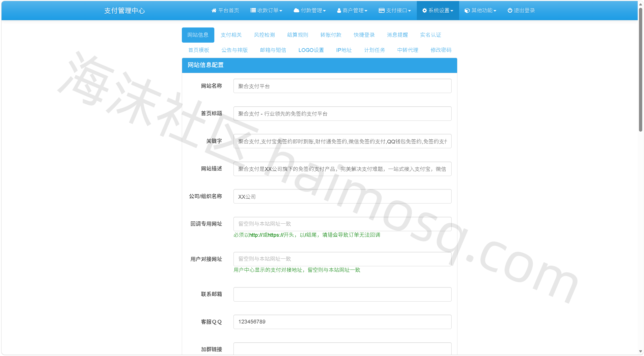Switch to the 支付相关 tab
The height and width of the screenshot is (356, 644).
[231, 35]
